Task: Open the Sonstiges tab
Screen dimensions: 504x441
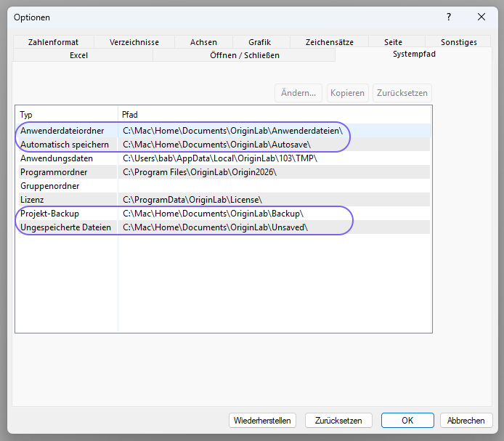Action: tap(458, 42)
